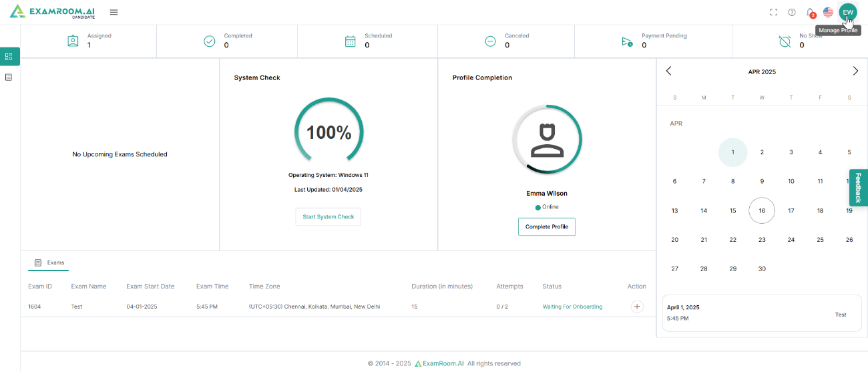Expand actions for exam 1604
The width and height of the screenshot is (868, 372).
coord(637,307)
